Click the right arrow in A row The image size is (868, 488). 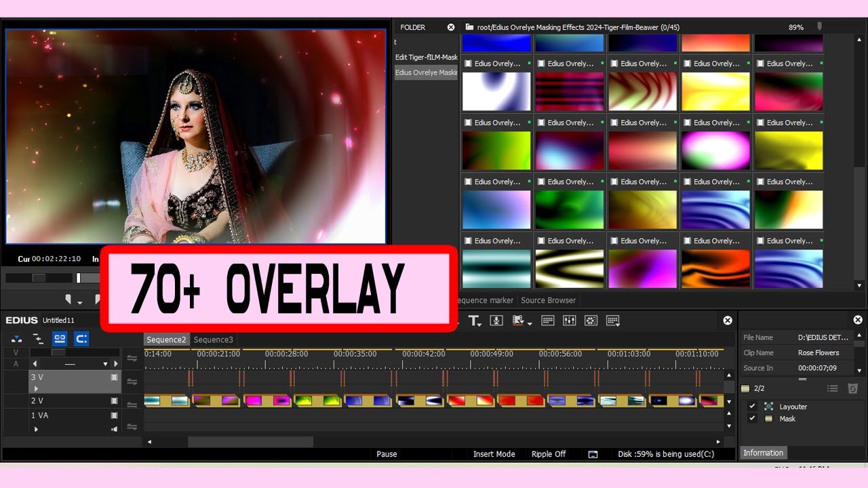tap(115, 364)
